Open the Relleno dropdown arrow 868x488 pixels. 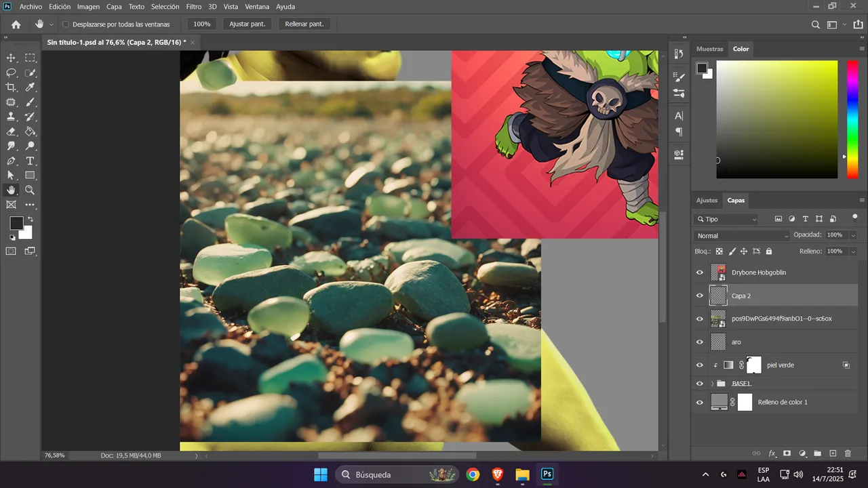point(853,251)
